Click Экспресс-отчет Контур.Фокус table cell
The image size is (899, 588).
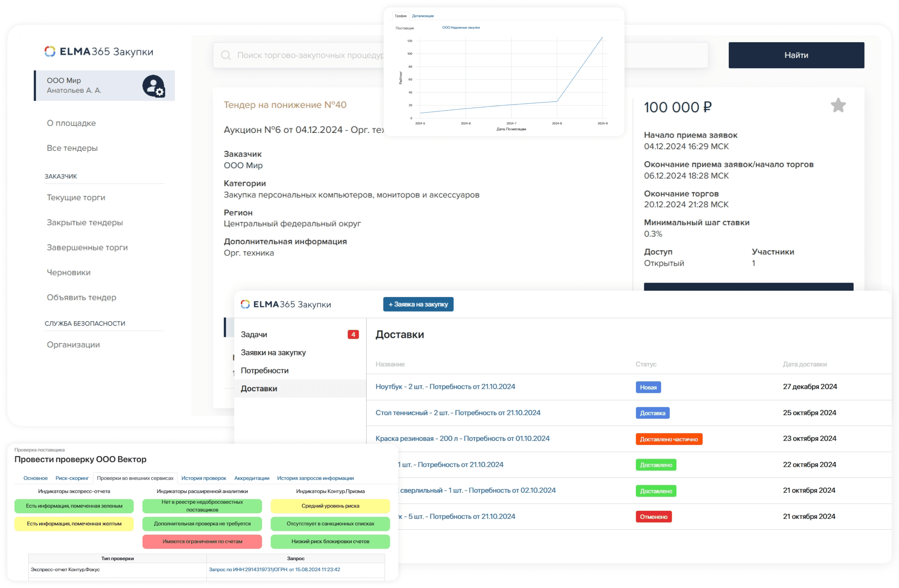(x=117, y=570)
